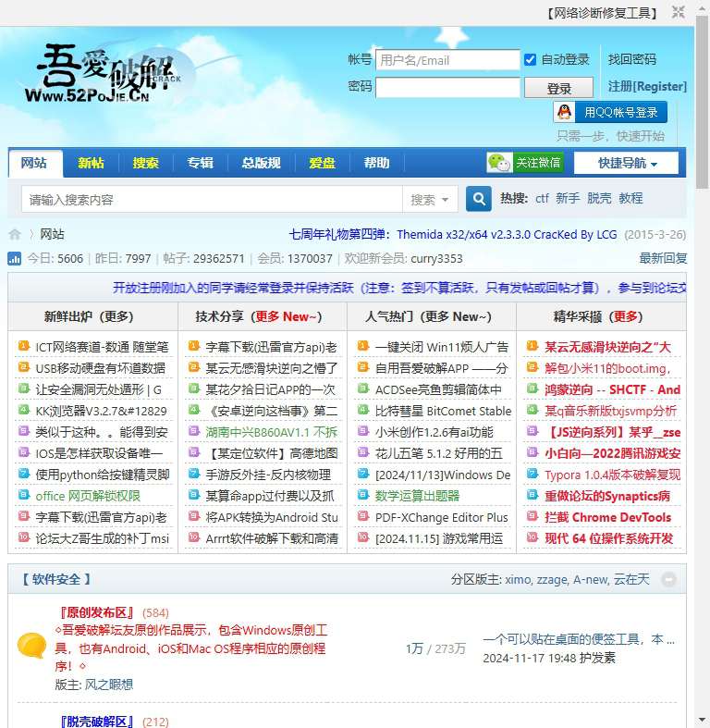Click into the 用户名/Email input field
Screen dimensions: 710x728
click(x=447, y=60)
